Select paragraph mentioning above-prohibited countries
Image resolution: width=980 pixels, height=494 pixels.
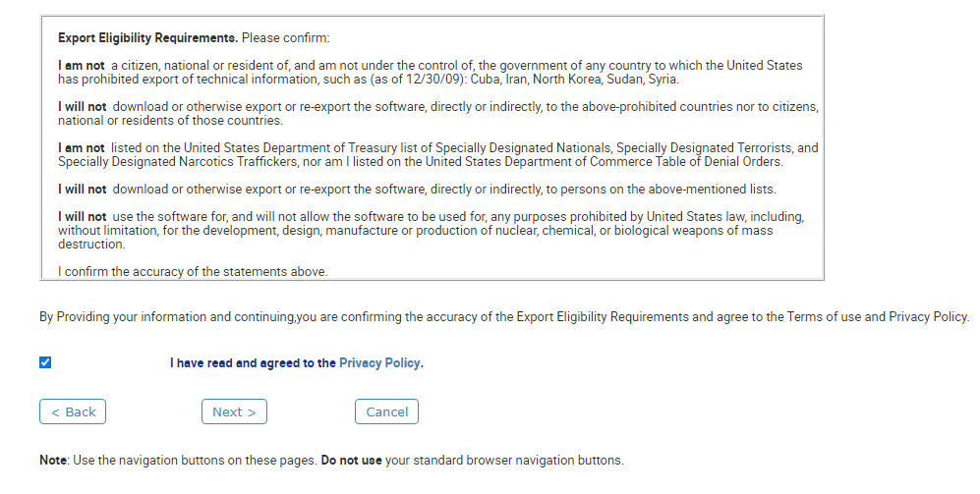438,114
